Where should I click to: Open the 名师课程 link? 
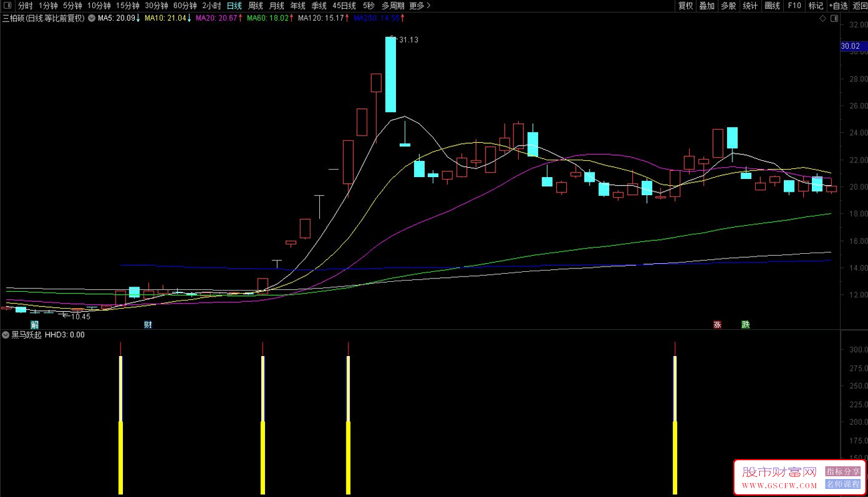tap(843, 484)
